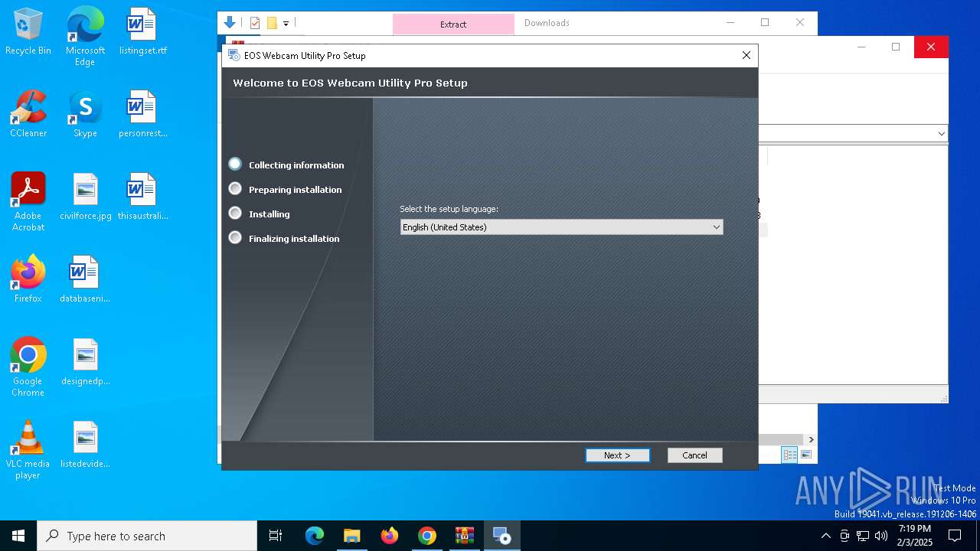Viewport: 980px width, 551px height.
Task: Open the clock and date flyout
Action: pos(915,536)
